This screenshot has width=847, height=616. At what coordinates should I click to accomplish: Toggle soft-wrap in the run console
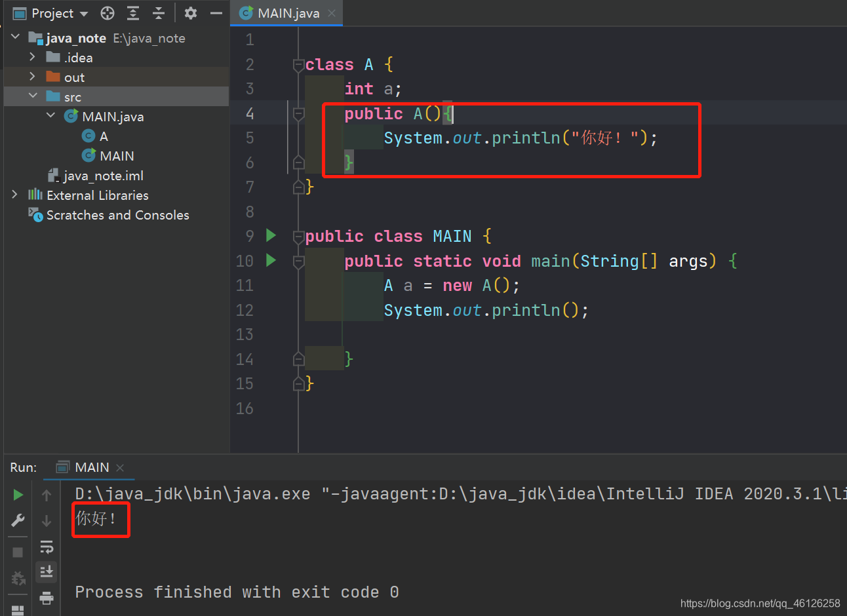tap(46, 546)
